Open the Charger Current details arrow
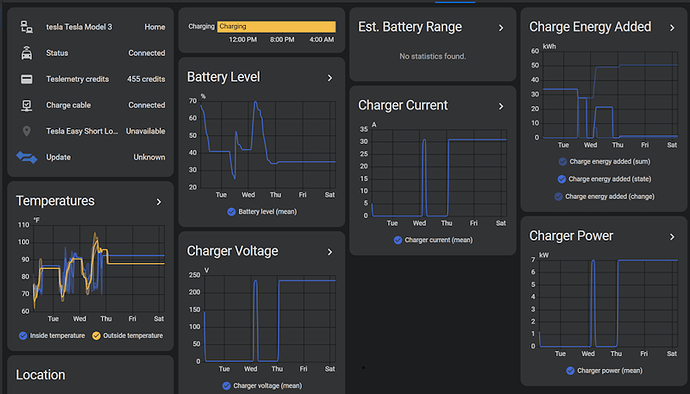Image resolution: width=690 pixels, height=394 pixels. click(x=501, y=107)
